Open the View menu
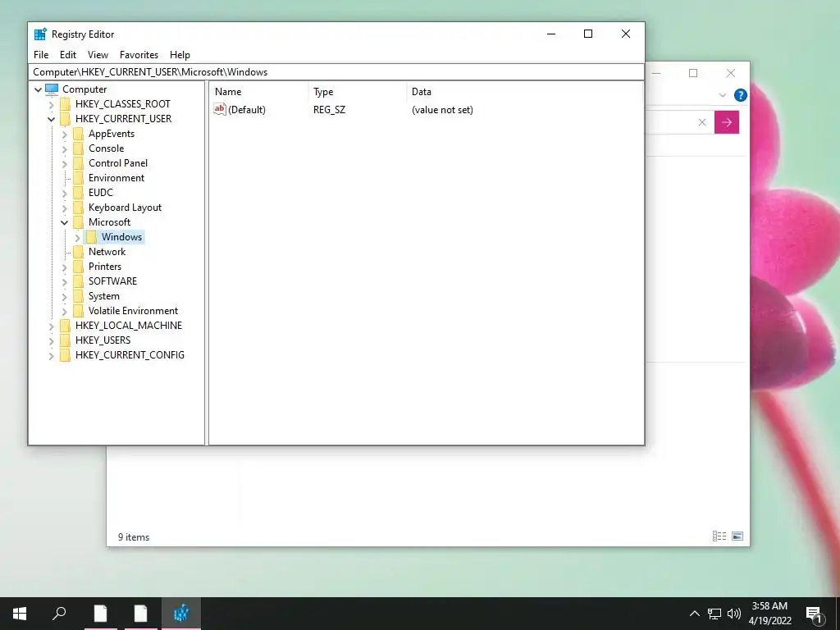The height and width of the screenshot is (630, 840). coord(98,55)
